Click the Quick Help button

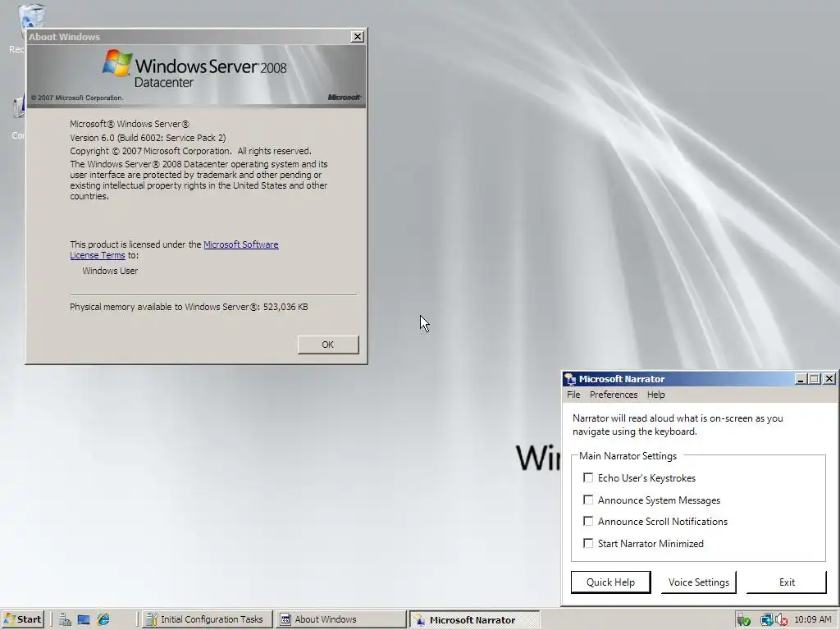click(x=610, y=582)
